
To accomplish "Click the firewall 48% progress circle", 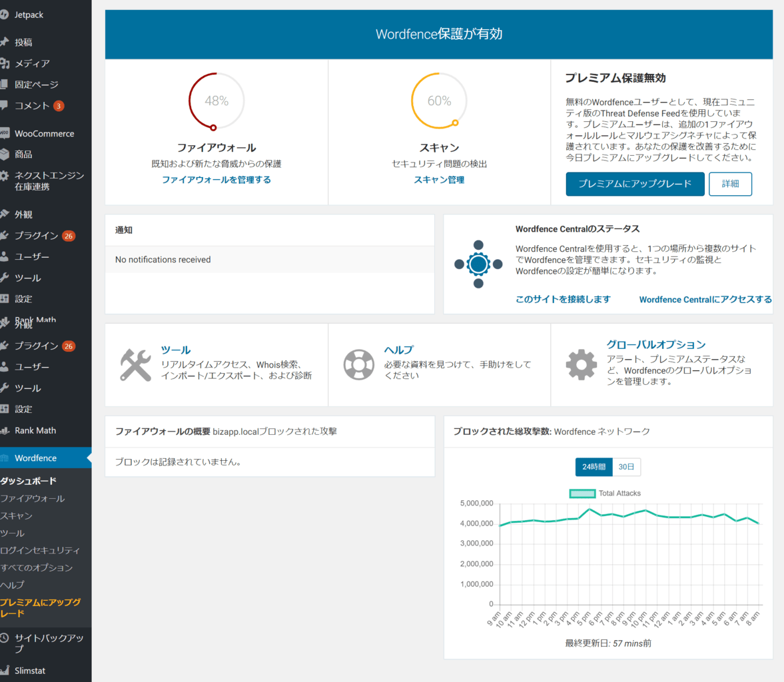I will coord(216,101).
